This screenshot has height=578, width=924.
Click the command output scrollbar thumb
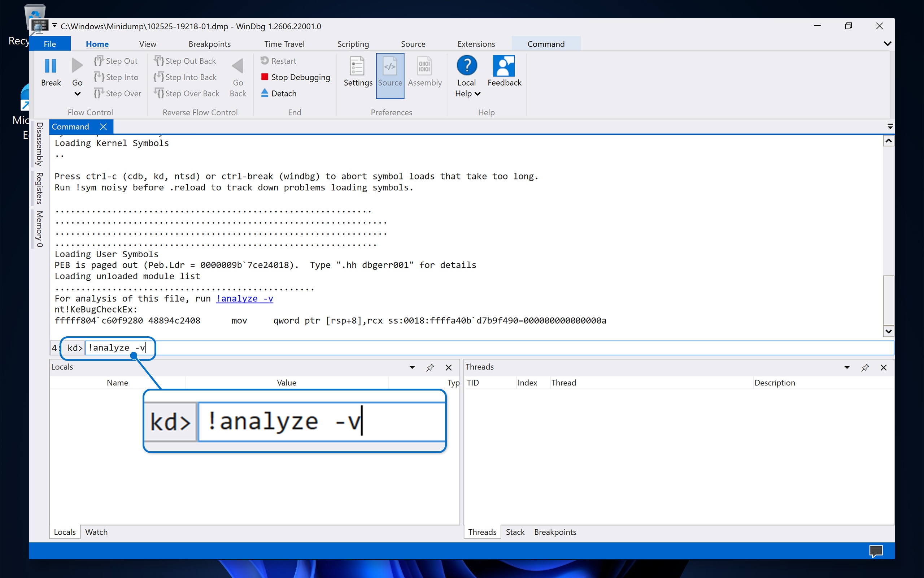tap(889, 300)
